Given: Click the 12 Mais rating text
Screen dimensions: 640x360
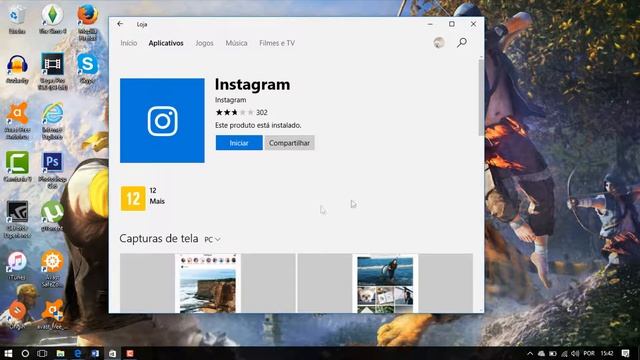Looking at the screenshot, I should click(x=157, y=196).
